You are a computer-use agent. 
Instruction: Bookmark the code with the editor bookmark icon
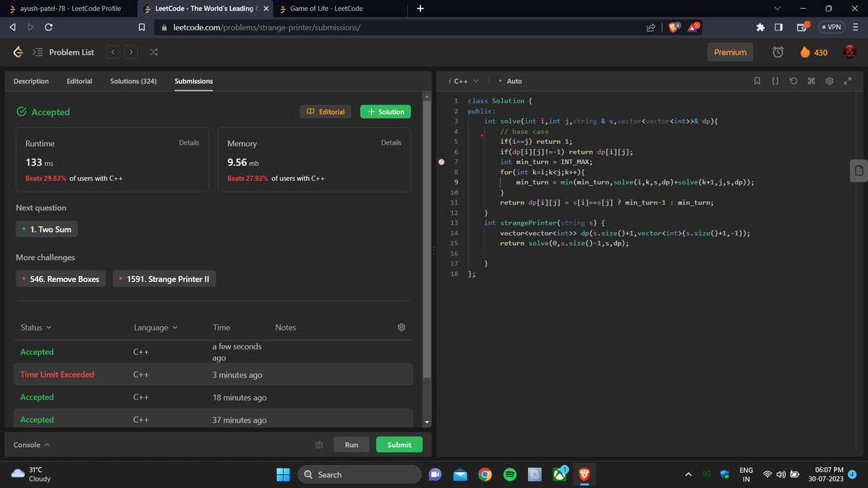(x=757, y=81)
